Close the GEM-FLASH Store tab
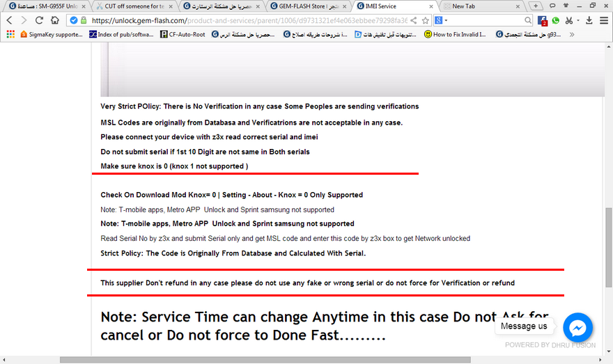 click(x=344, y=7)
